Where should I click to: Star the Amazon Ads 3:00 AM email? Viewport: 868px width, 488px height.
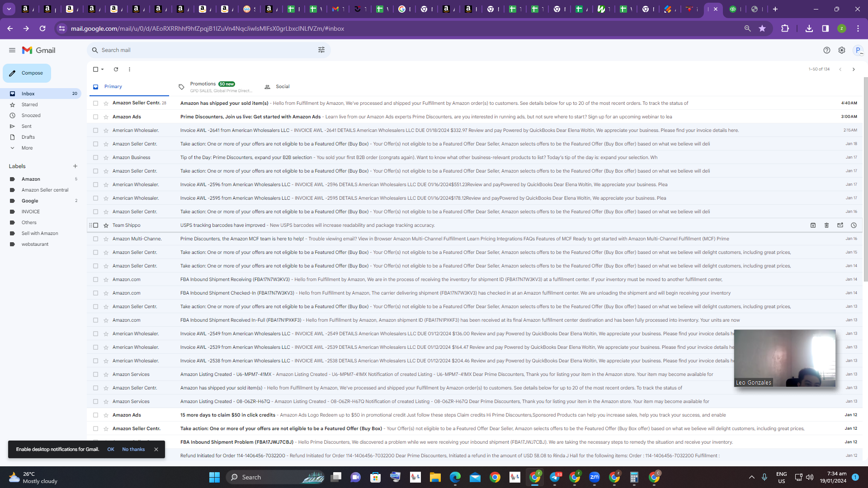106,117
